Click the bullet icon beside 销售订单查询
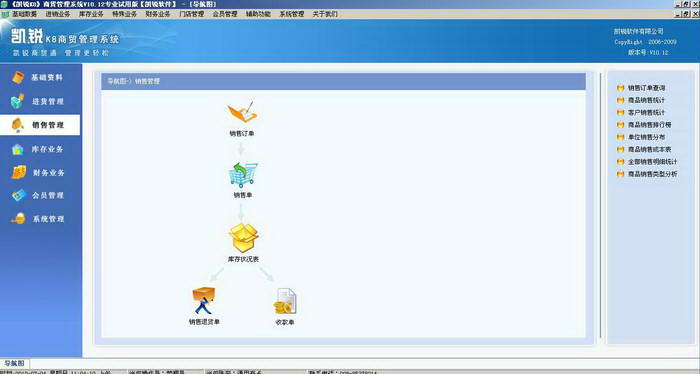The image size is (700, 374). (621, 88)
